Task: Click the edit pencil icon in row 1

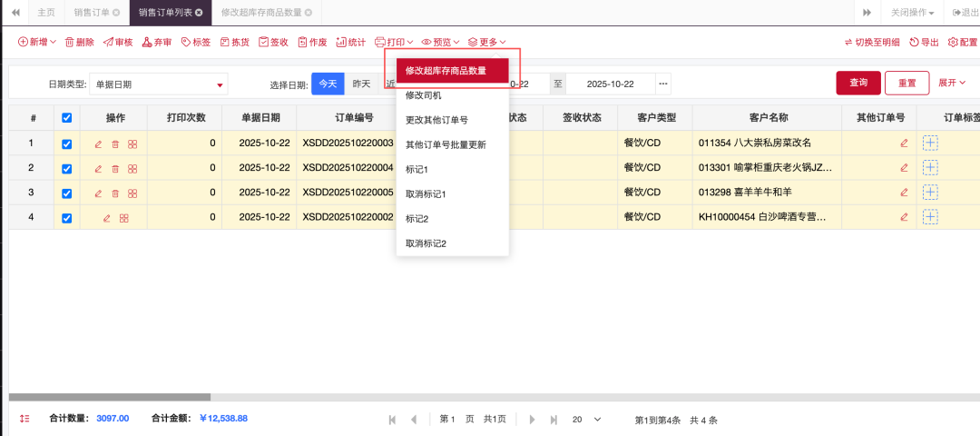Action: (99, 144)
